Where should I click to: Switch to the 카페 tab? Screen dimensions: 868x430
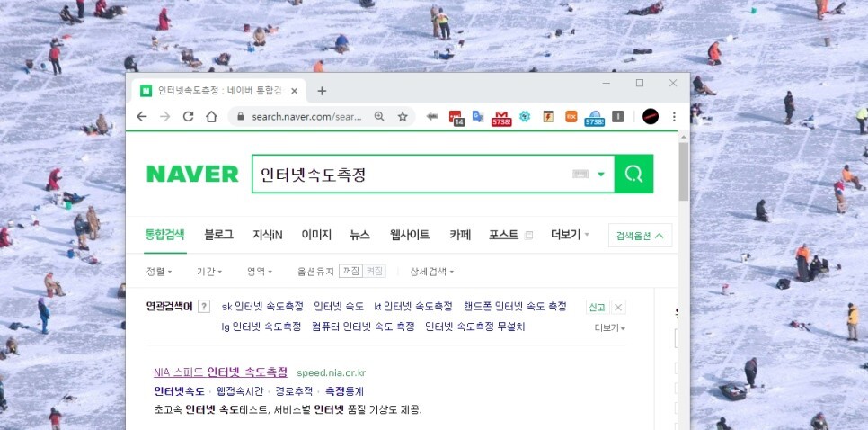460,235
